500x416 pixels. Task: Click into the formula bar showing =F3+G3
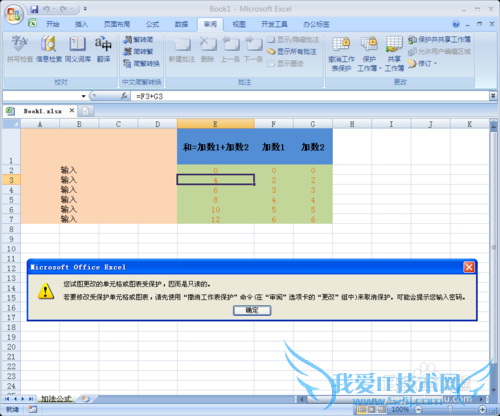coord(310,96)
